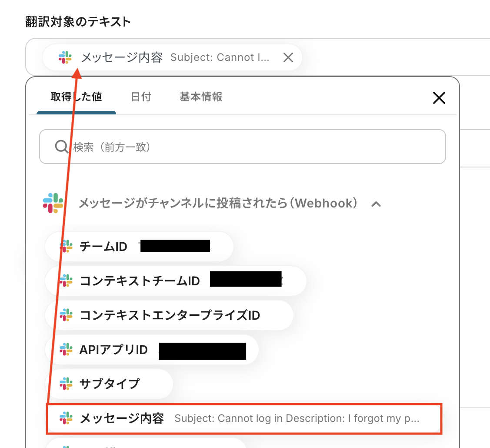Click the Slack icon next to チームID

(65, 246)
